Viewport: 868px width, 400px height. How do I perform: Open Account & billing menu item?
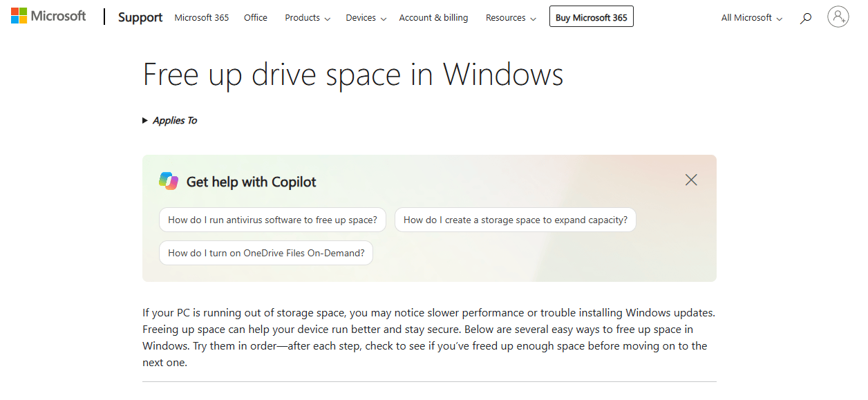[433, 18]
